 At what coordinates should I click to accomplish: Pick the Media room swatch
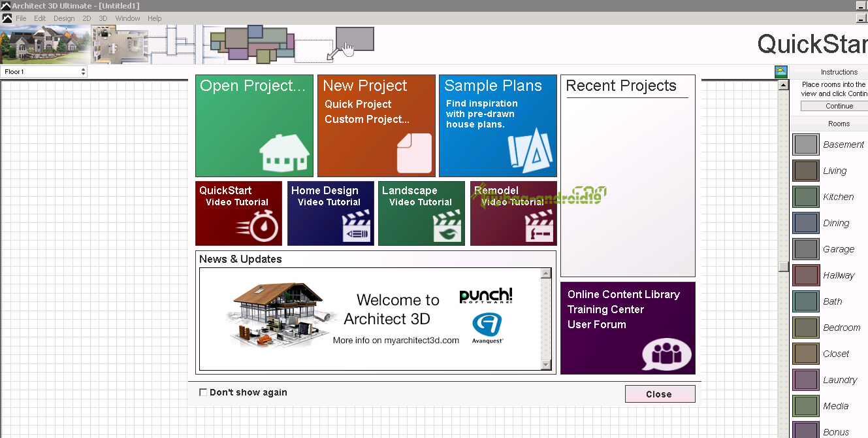[806, 406]
